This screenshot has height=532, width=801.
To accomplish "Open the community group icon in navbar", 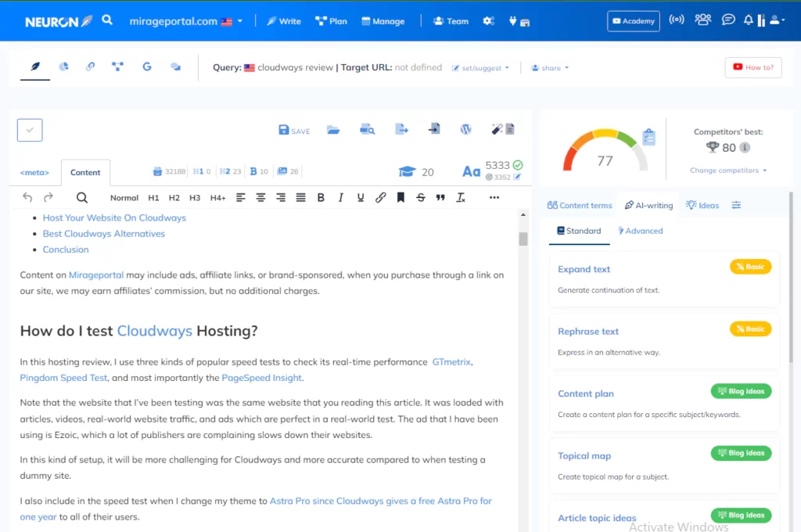I will (x=703, y=20).
